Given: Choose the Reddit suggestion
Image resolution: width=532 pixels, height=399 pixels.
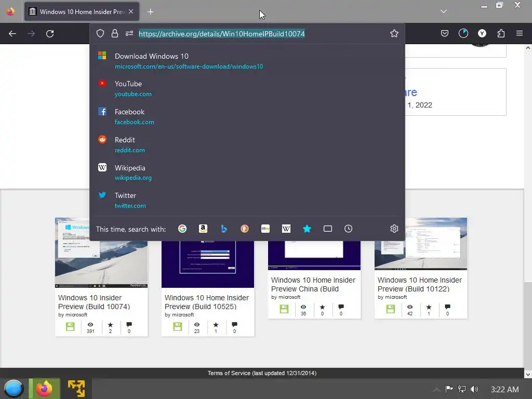Looking at the screenshot, I should tap(247, 144).
